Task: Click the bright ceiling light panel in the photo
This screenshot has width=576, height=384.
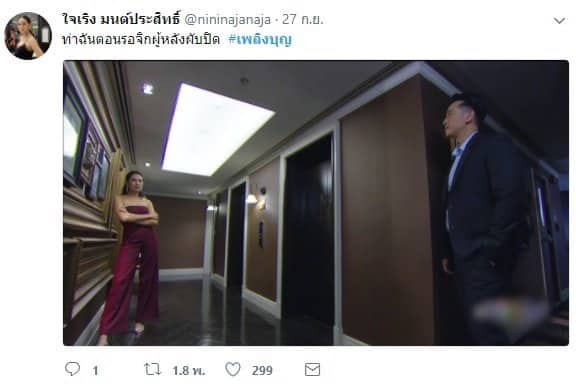Action: 217,129
